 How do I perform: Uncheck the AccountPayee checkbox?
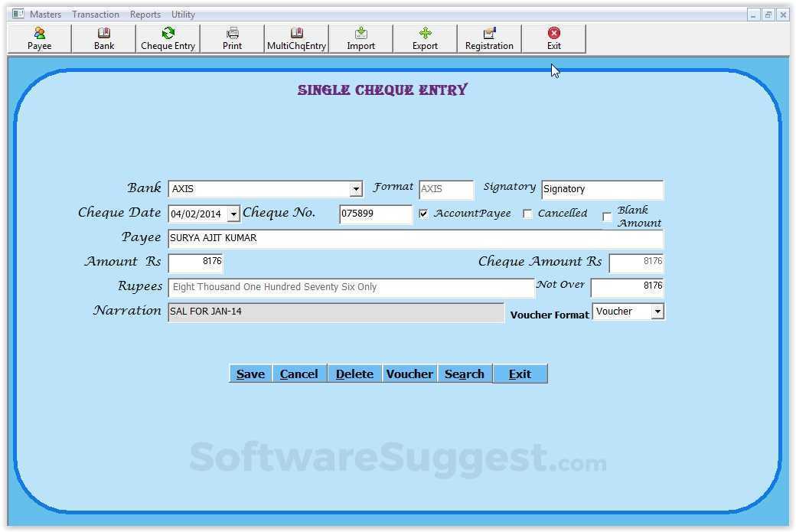[423, 214]
